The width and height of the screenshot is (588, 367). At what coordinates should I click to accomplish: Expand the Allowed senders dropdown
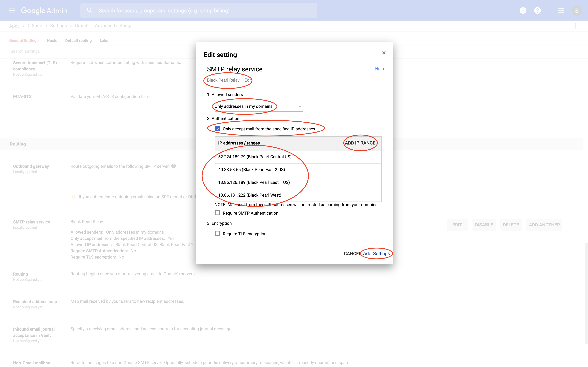[x=300, y=106]
